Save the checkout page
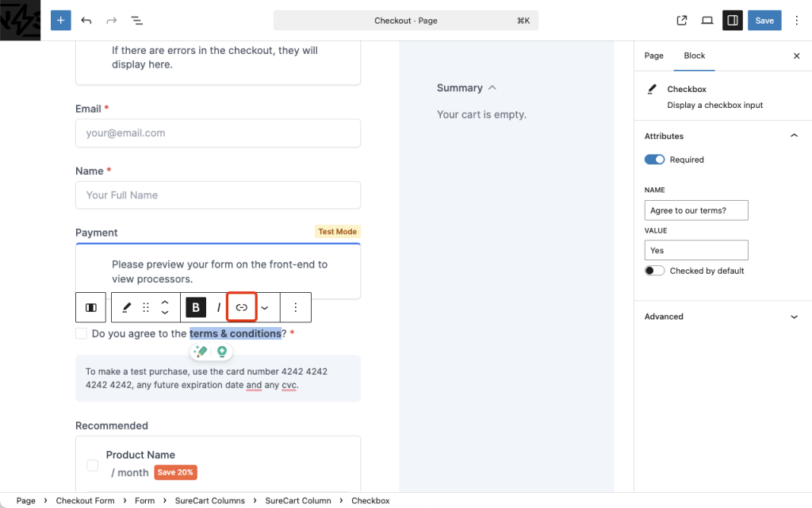The width and height of the screenshot is (812, 508). click(764, 20)
